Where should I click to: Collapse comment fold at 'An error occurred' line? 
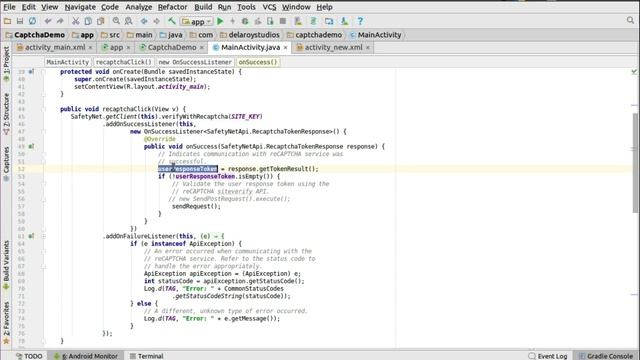pyautogui.click(x=44, y=251)
